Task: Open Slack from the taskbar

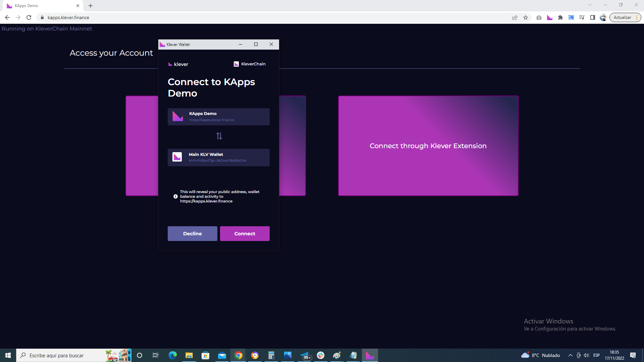Action: click(x=321, y=355)
